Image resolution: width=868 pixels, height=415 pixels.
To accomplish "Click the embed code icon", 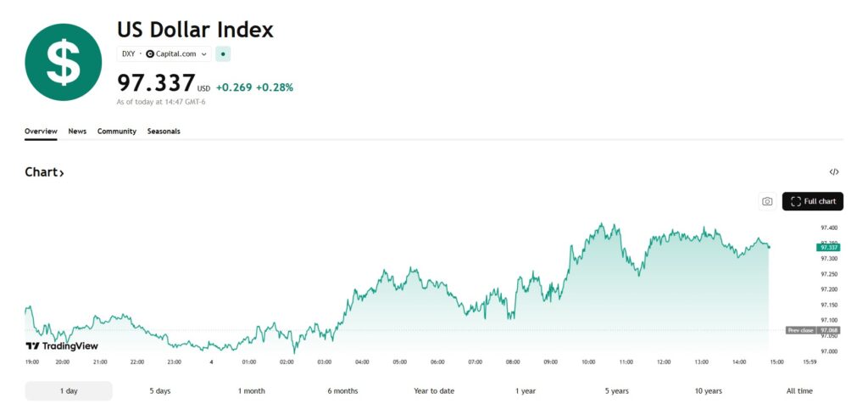I will (834, 172).
